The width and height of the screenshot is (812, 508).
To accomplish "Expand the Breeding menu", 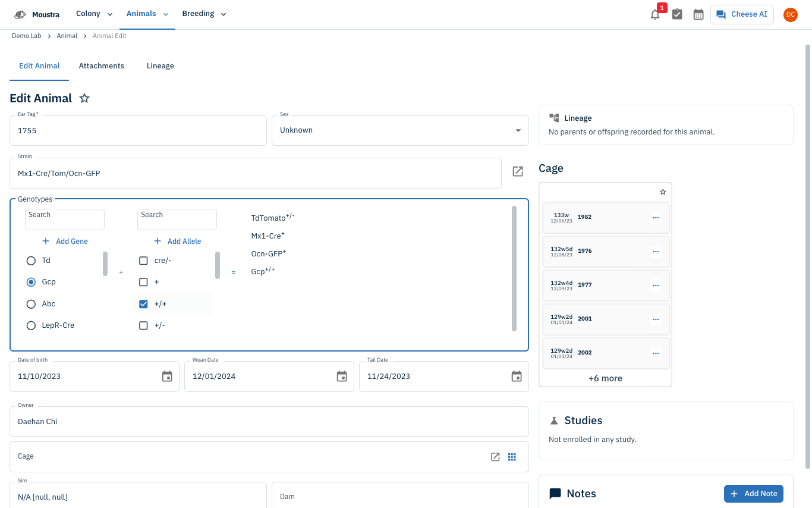I will pyautogui.click(x=204, y=14).
